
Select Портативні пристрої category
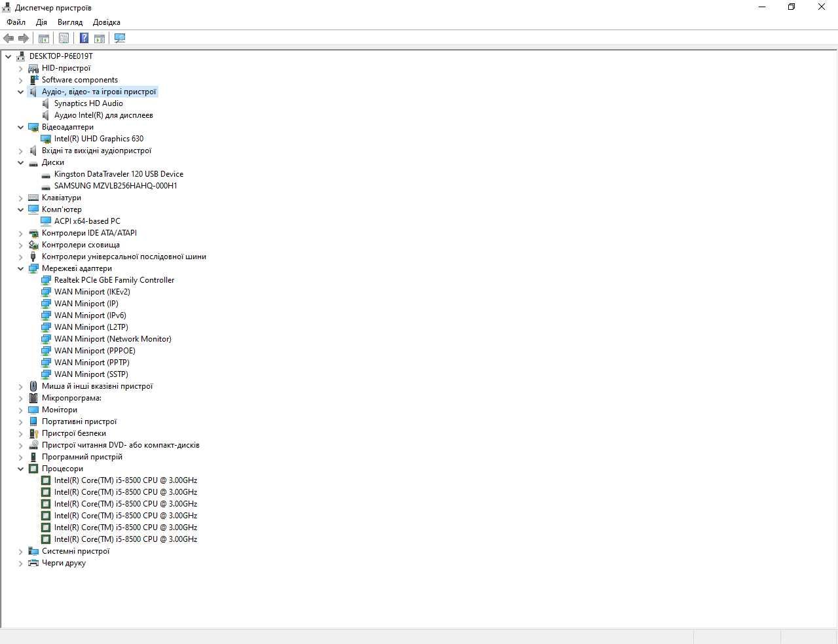[79, 421]
